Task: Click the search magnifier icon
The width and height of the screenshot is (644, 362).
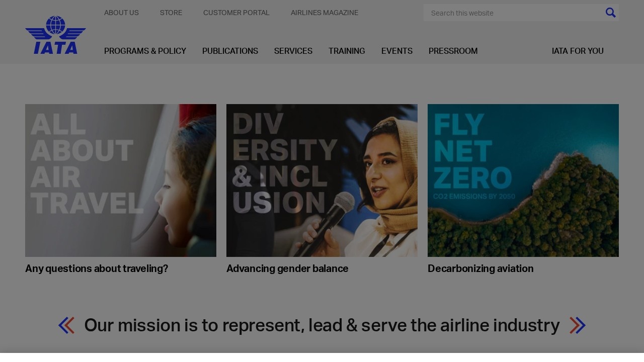Action: [610, 13]
